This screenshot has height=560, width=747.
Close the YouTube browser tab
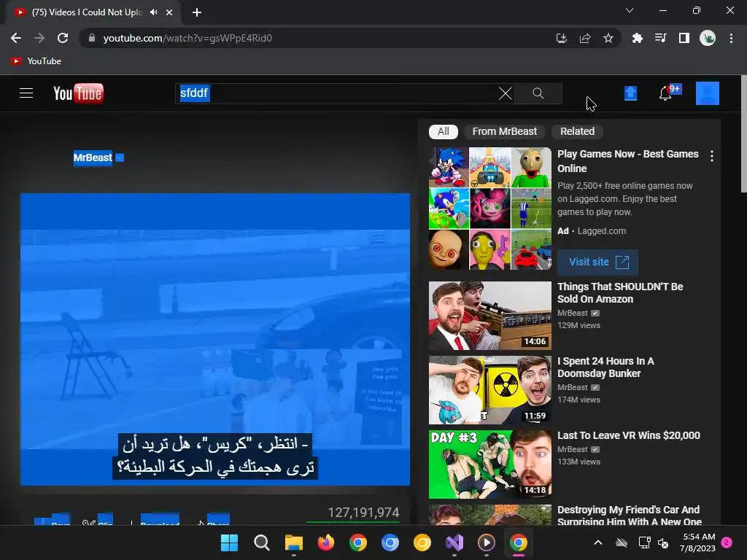[x=169, y=12]
